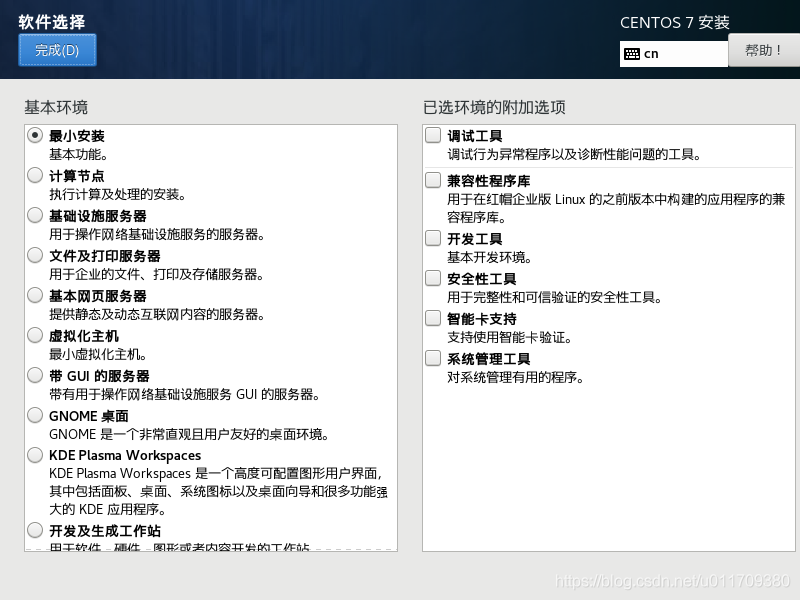Select the 虚拟化主机 radio button

pos(35,335)
